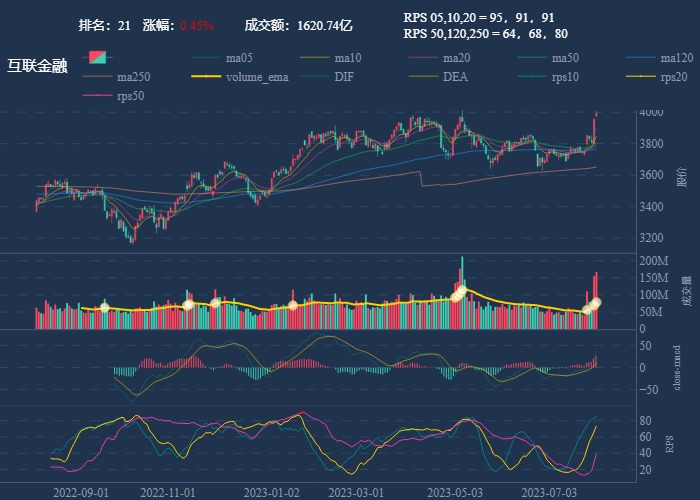Click the 排名: 21 ranking text

pos(104,25)
